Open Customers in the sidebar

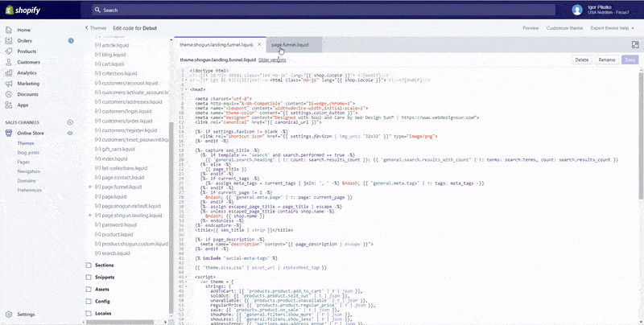[x=28, y=62]
